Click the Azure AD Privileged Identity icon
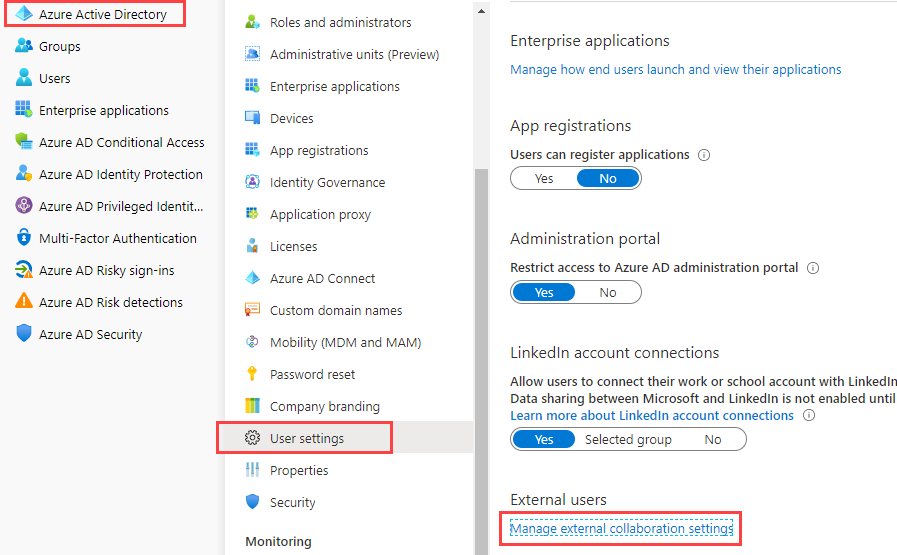This screenshot has width=897, height=555. 24,206
